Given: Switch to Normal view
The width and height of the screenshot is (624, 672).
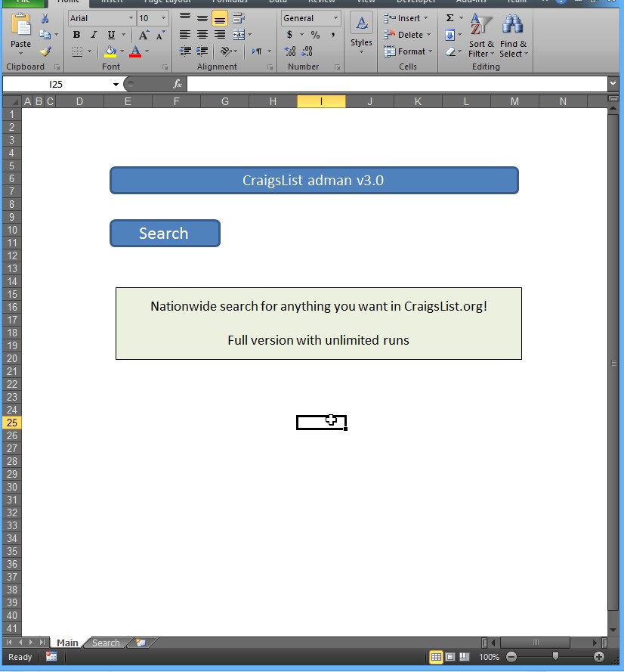Looking at the screenshot, I should [x=436, y=657].
